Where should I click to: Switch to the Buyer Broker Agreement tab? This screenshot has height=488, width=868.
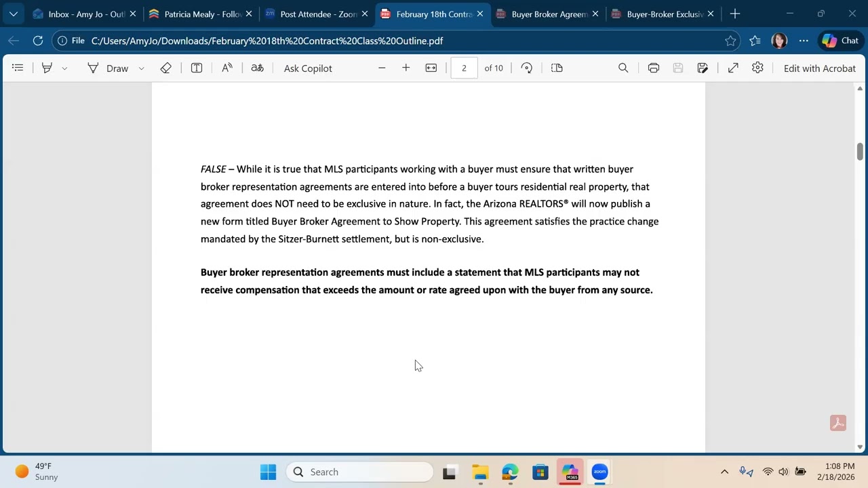pos(547,14)
